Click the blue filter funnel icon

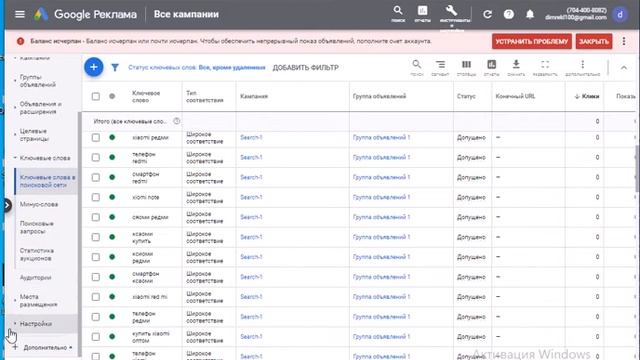point(115,67)
